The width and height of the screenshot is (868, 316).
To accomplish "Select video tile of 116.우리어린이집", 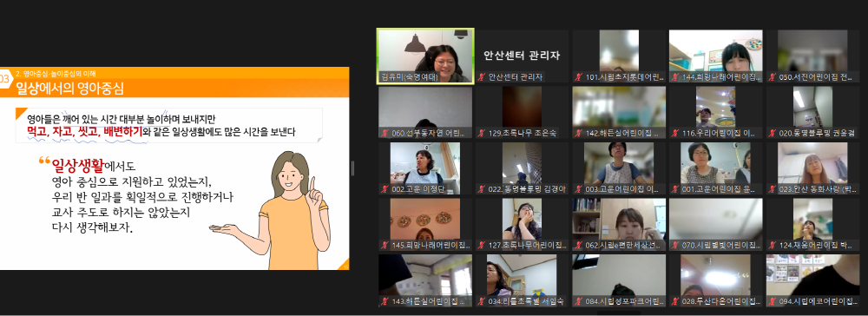I will (716, 112).
